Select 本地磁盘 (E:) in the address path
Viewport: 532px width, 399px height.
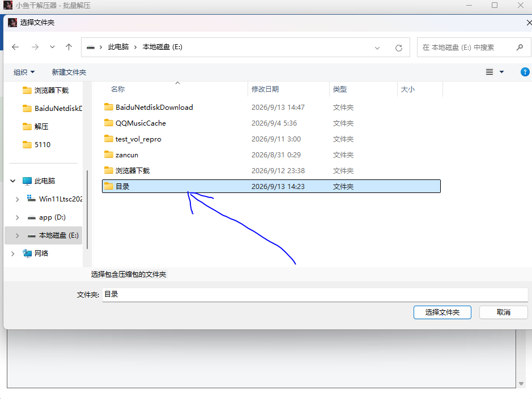tap(162, 47)
